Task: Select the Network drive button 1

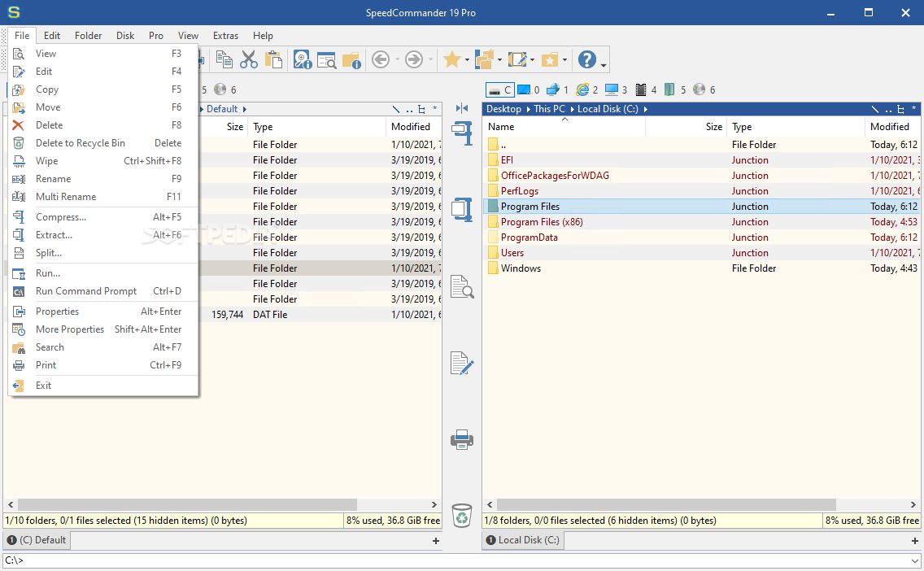Action: (557, 89)
